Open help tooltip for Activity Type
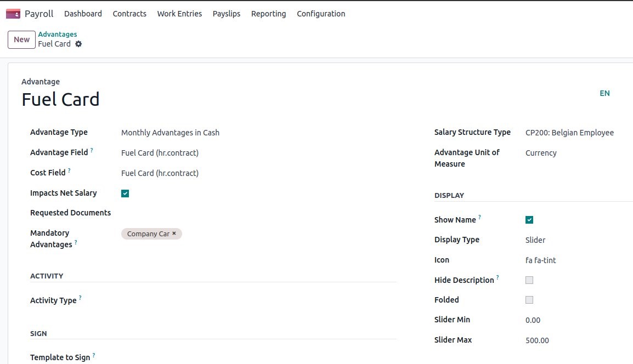Image resolution: width=633 pixels, height=364 pixels. click(x=80, y=297)
